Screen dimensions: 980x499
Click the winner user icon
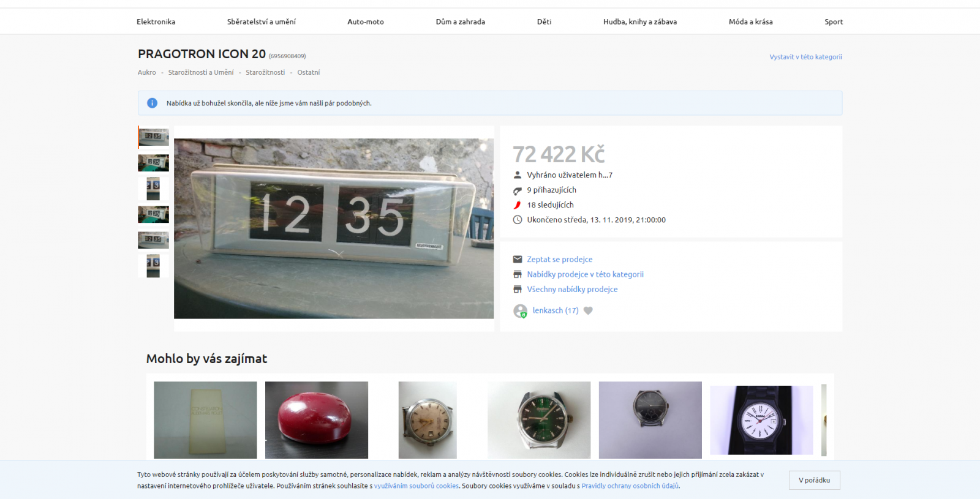click(x=518, y=175)
